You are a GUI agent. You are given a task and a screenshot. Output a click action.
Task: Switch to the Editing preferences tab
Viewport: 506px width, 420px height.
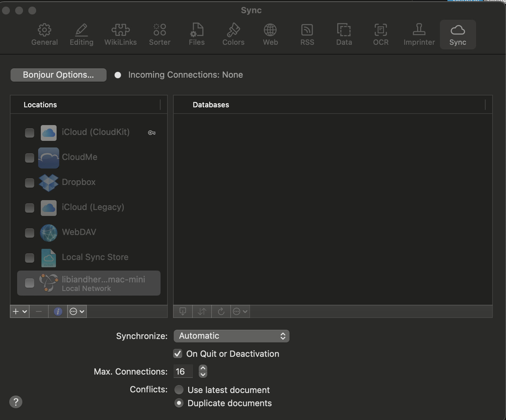82,35
